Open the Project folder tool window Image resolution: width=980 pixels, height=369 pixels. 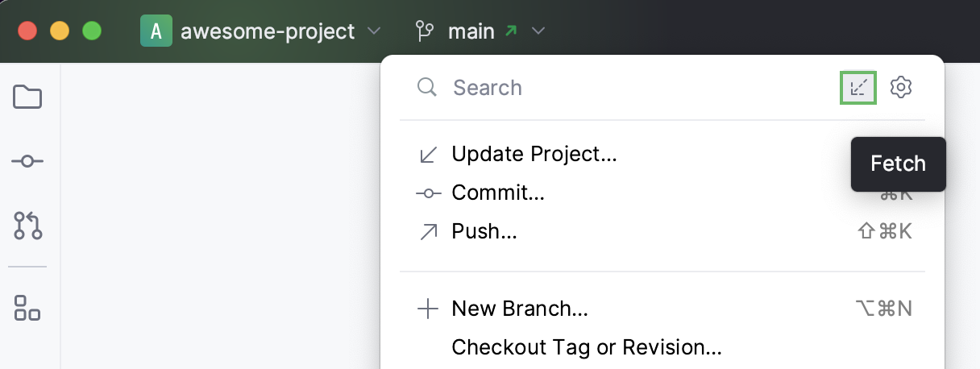pos(27,97)
